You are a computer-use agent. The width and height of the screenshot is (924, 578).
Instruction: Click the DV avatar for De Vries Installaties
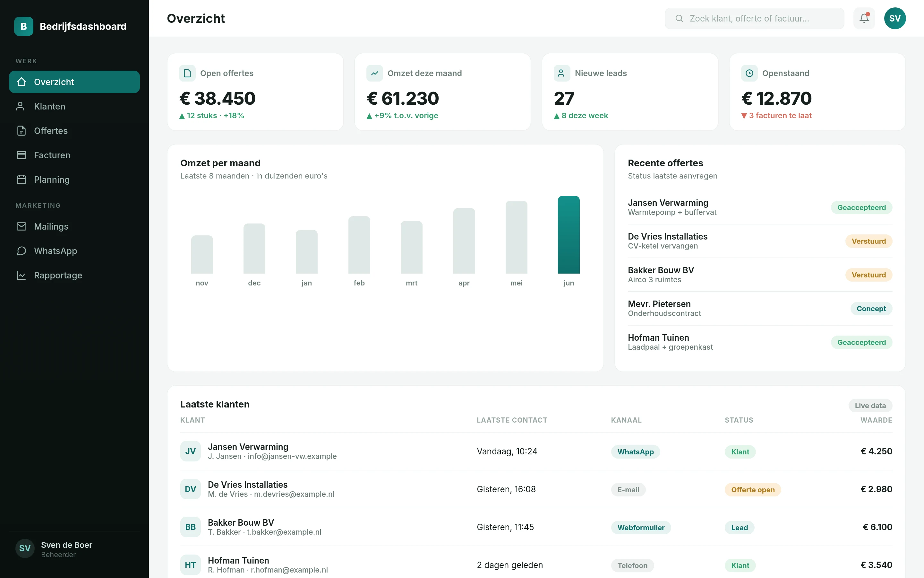pyautogui.click(x=191, y=489)
